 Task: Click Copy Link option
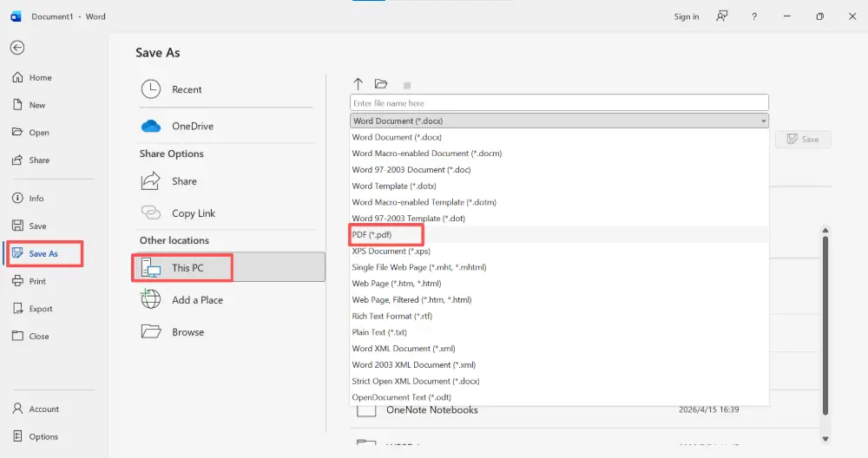(227, 213)
